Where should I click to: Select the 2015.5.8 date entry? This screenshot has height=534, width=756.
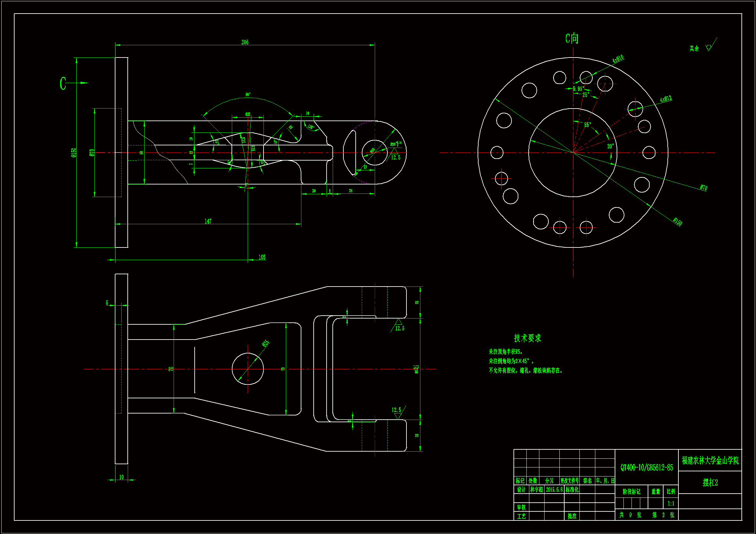(x=554, y=490)
